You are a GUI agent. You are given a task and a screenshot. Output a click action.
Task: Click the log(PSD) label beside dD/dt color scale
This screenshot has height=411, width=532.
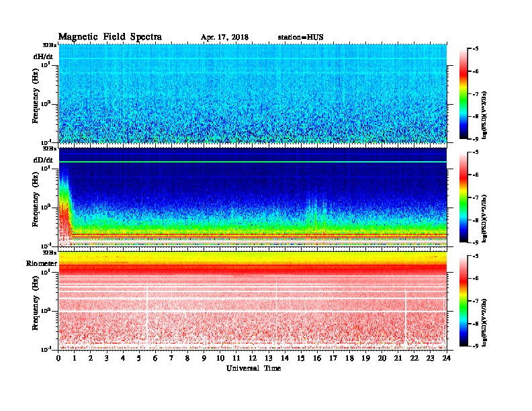[484, 218]
